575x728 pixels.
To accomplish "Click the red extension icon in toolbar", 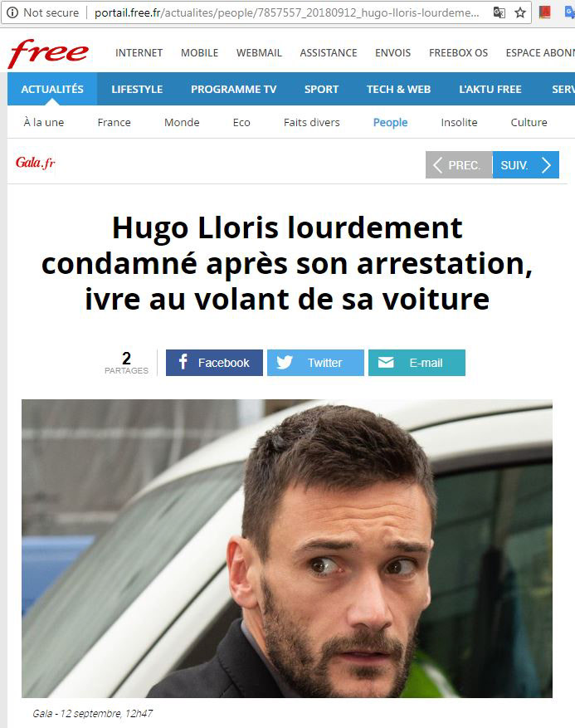I will click(545, 12).
